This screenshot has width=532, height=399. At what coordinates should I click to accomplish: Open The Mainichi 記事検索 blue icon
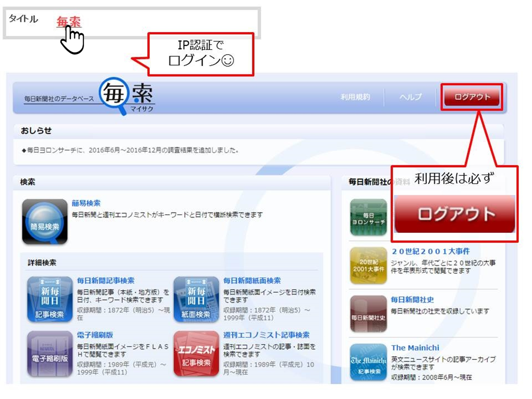(368, 362)
